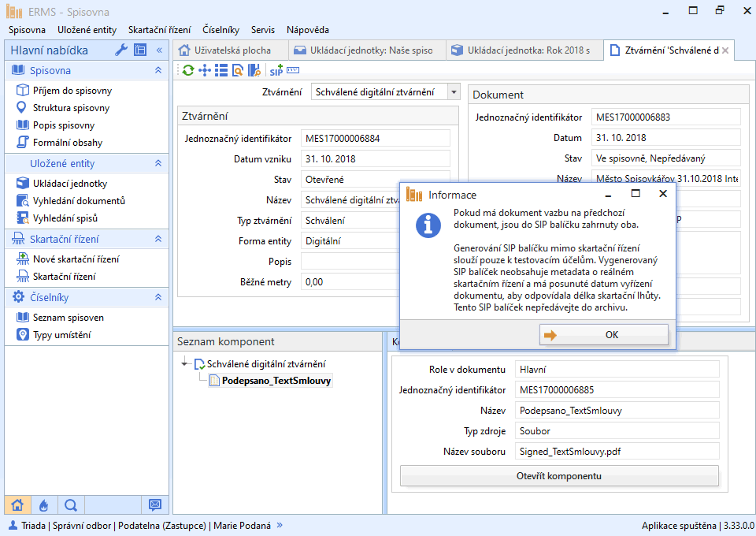Image resolution: width=756 pixels, height=536 pixels.
Task: Open Formální obsahy
Action: click(x=68, y=143)
